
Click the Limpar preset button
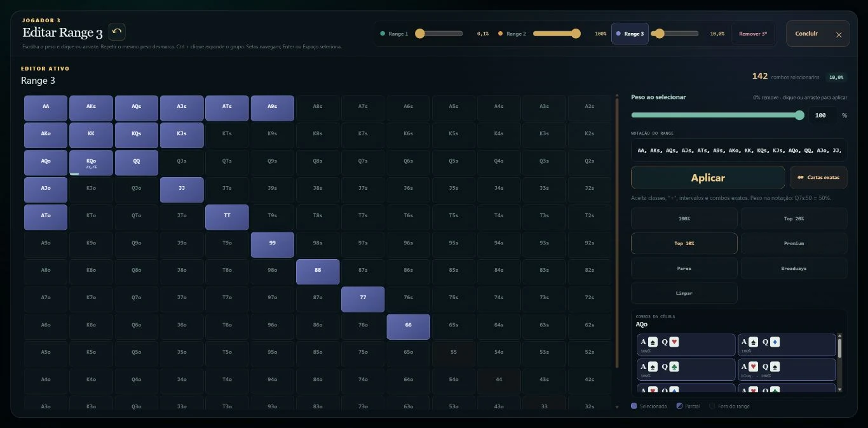pos(684,293)
